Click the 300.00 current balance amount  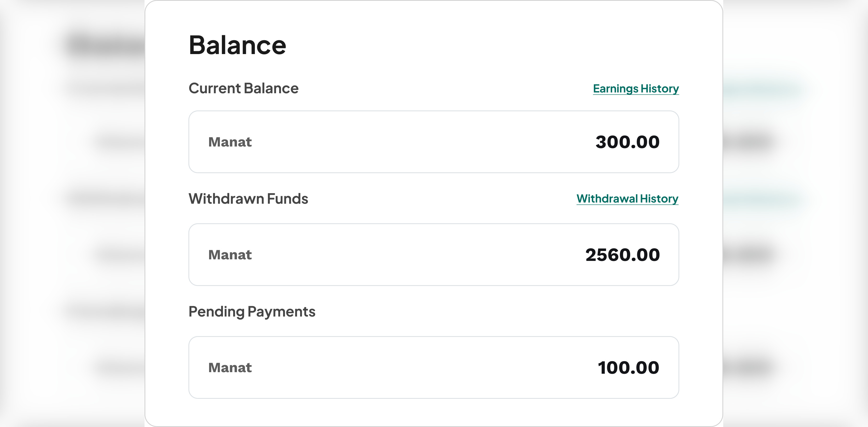click(628, 142)
